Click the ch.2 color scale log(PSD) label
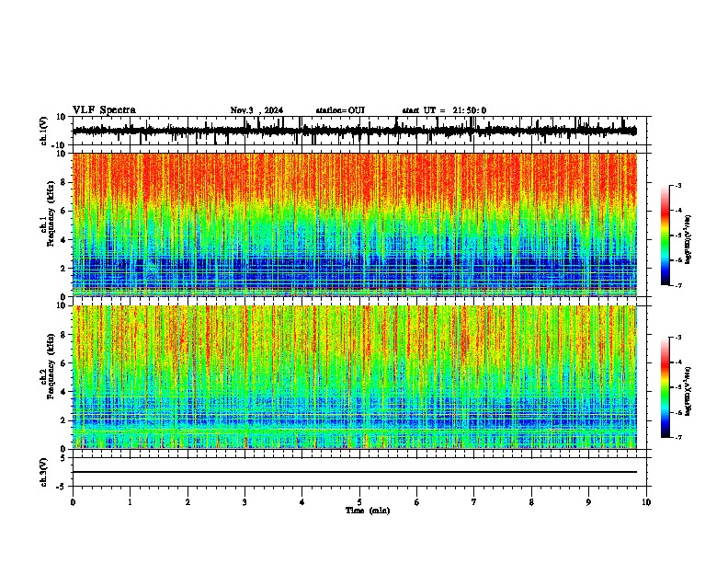The image size is (728, 563). coord(688,391)
